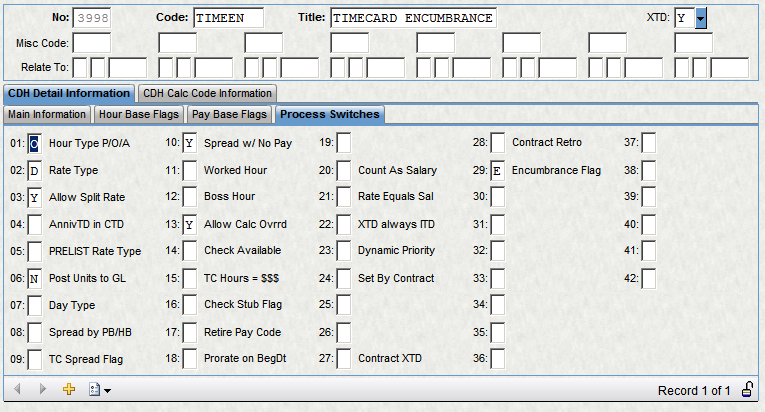Click the document options icon in bottom toolbar
Viewport: 765px width, 412px height.
coord(94,389)
